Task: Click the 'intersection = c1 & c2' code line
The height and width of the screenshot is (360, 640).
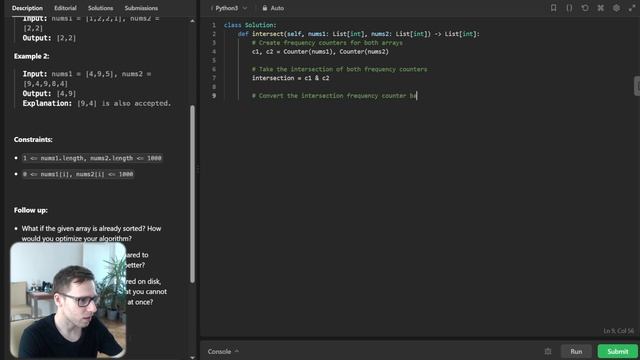Action: coord(290,78)
